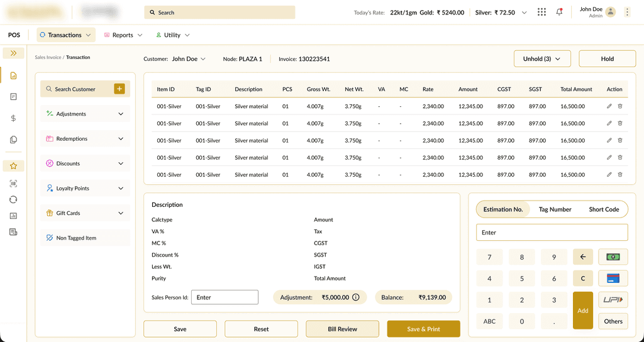Image resolution: width=644 pixels, height=342 pixels.
Task: Delete the last silver item row
Action: pos(620,175)
